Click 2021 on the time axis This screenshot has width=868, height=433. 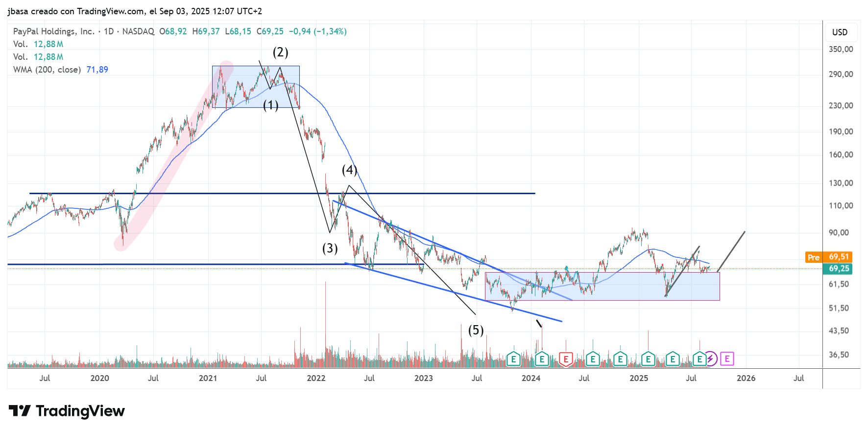coord(208,378)
